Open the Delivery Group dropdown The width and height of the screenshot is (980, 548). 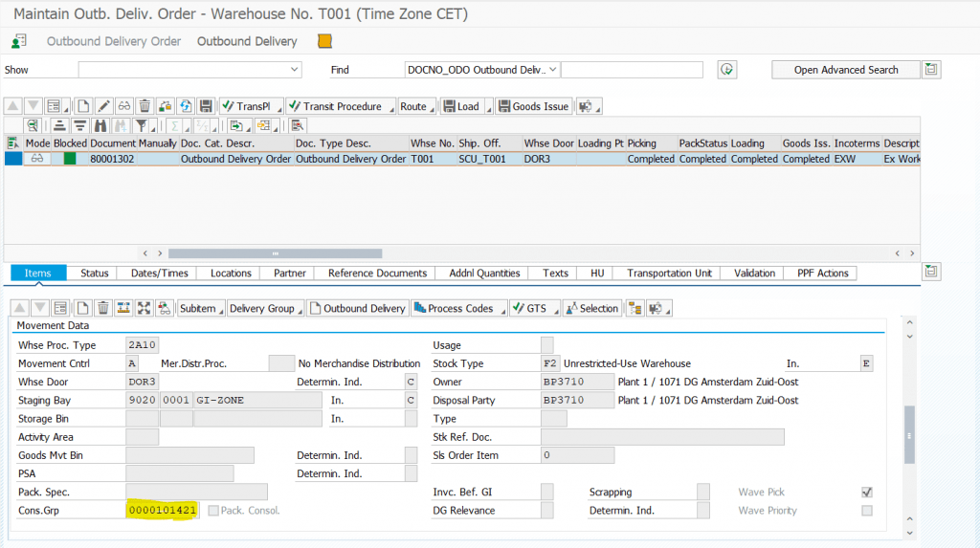[266, 308]
